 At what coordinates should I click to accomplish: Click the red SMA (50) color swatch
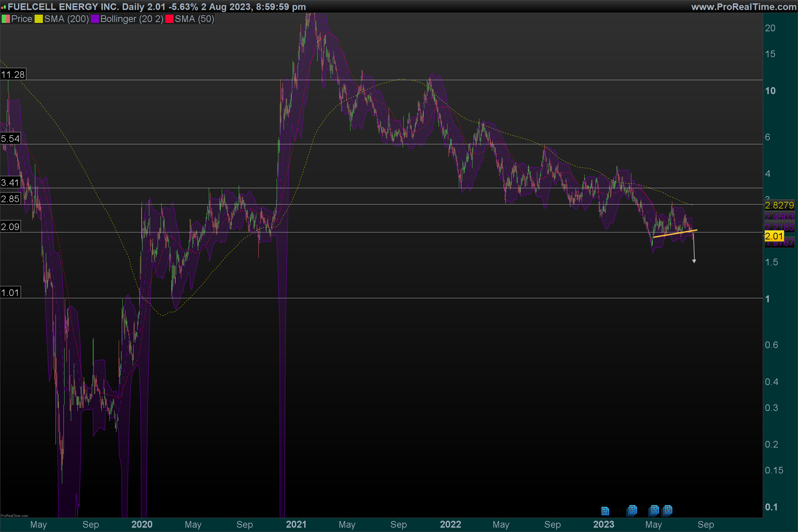click(169, 19)
